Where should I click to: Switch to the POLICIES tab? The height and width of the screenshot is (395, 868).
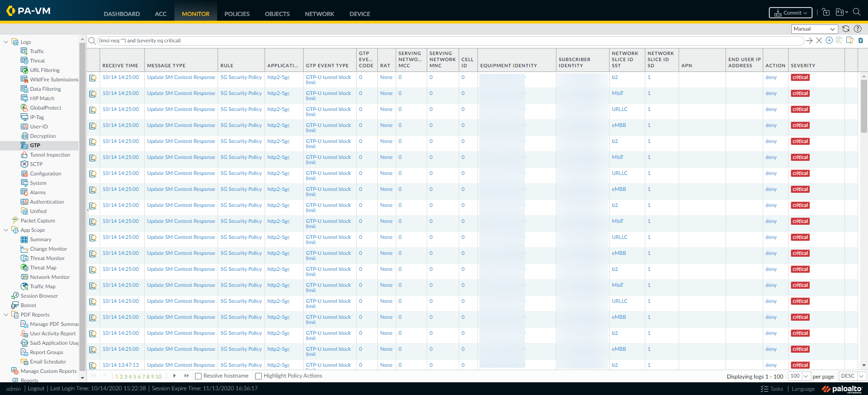click(x=237, y=14)
